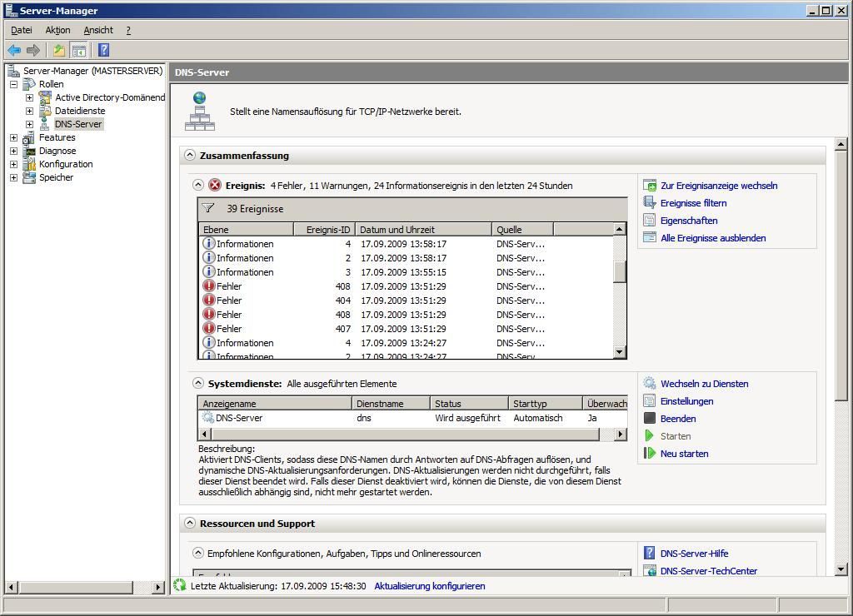Sort services by Anzeigename column header
853x616 pixels.
[275, 404]
